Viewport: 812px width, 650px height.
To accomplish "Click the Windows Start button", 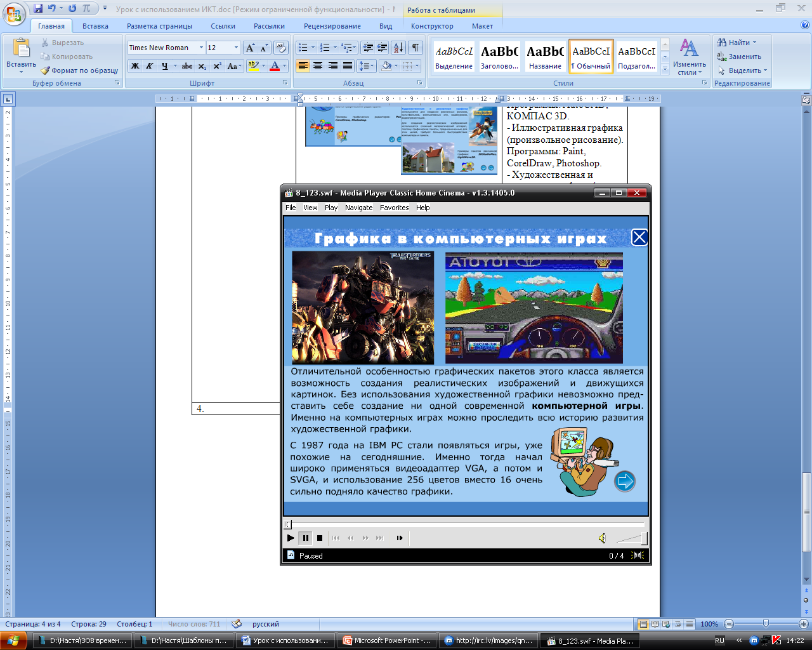I will pos(13,640).
